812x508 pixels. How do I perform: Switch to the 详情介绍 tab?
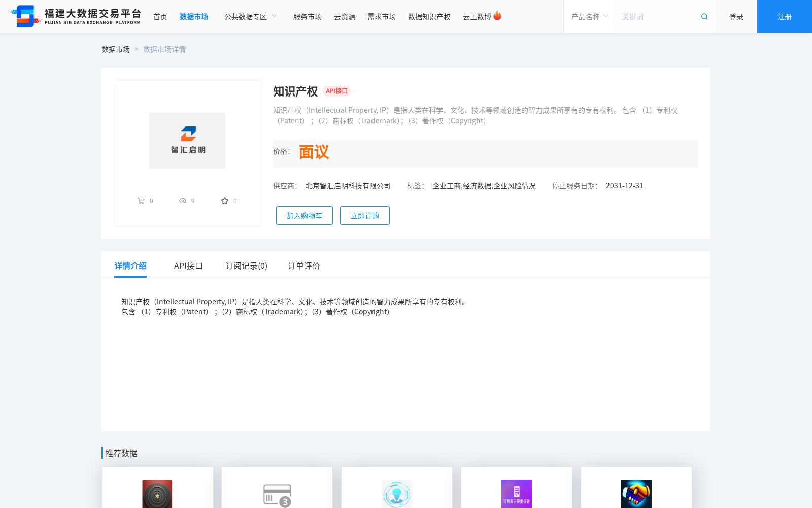pyautogui.click(x=130, y=266)
